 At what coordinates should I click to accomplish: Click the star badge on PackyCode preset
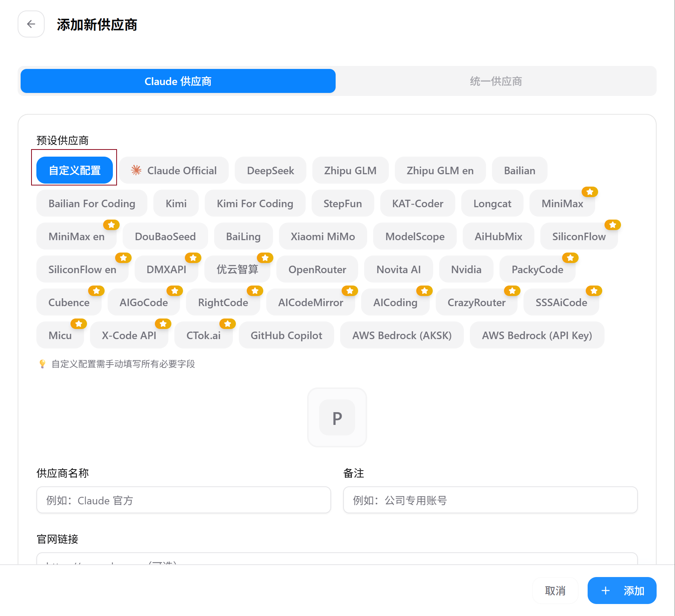(570, 258)
